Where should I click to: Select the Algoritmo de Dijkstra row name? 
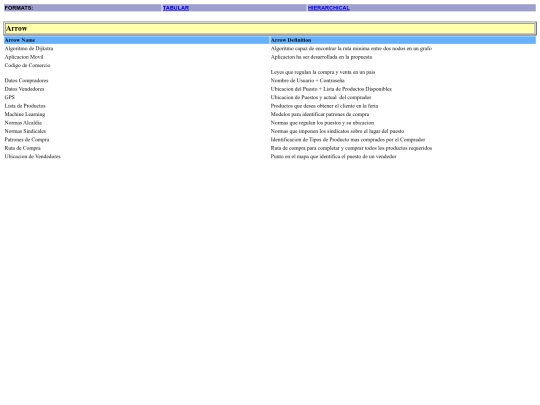click(x=29, y=49)
